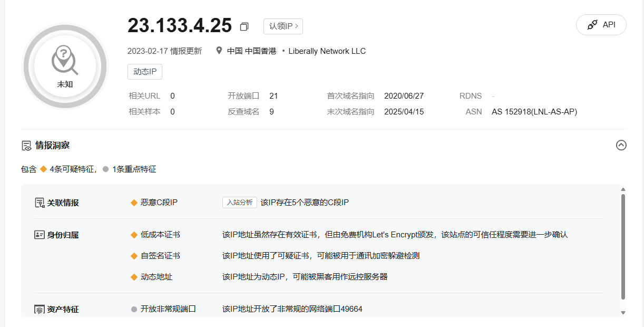Viewport: 644px width, 327px height.
Task: Click the ASN value AS 152918(LNL-AS-AP)
Action: point(534,112)
